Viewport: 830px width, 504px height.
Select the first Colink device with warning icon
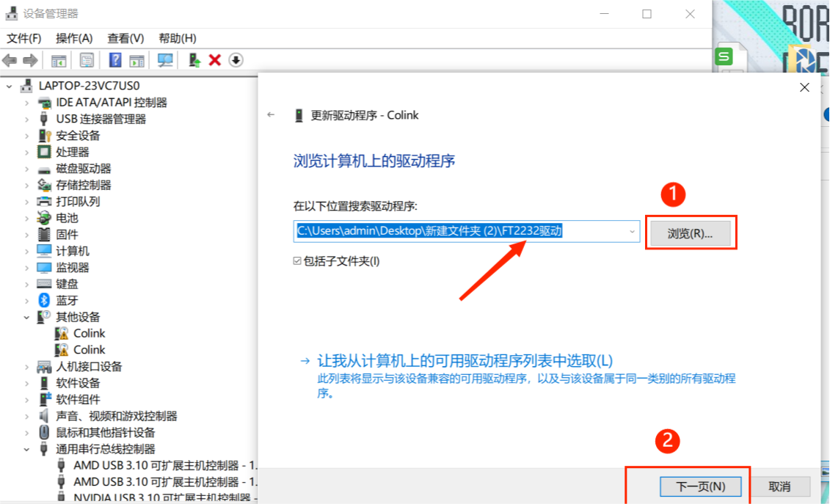(x=89, y=332)
